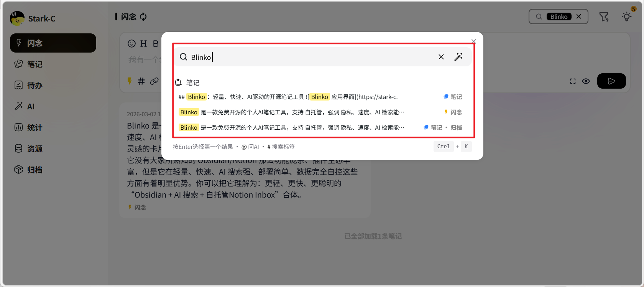Open the 统计 sidebar item
644x287 pixels.
[53, 127]
